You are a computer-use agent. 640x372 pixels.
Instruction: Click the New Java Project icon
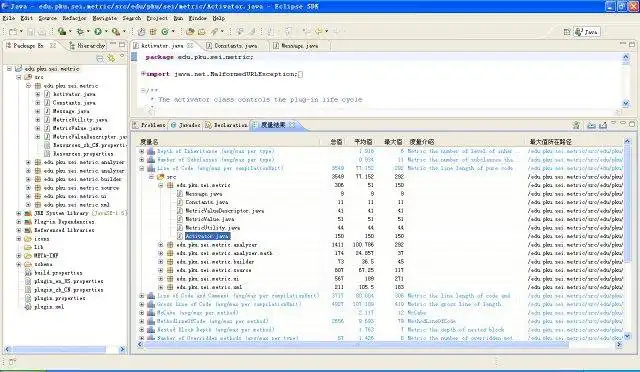(141, 31)
